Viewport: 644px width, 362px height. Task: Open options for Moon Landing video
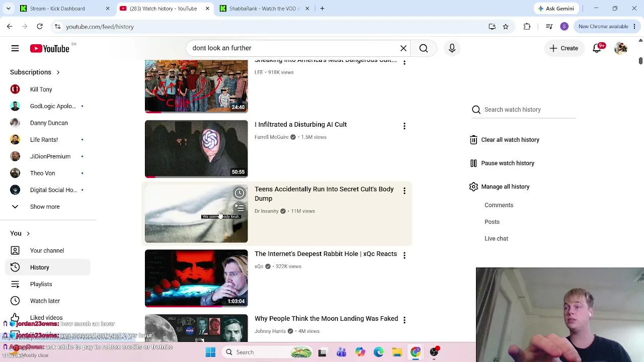pyautogui.click(x=405, y=320)
